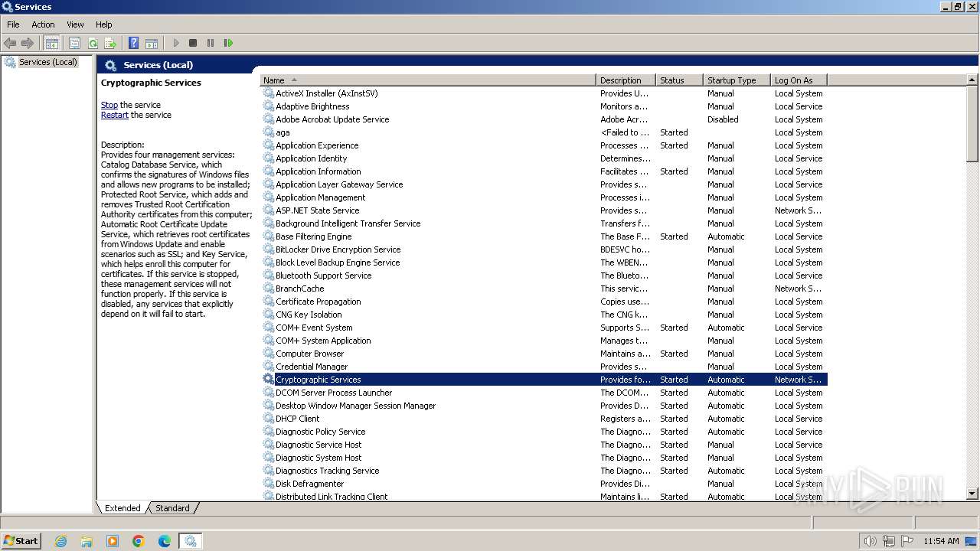
Task: Select the Credential Manager service row
Action: [544, 367]
